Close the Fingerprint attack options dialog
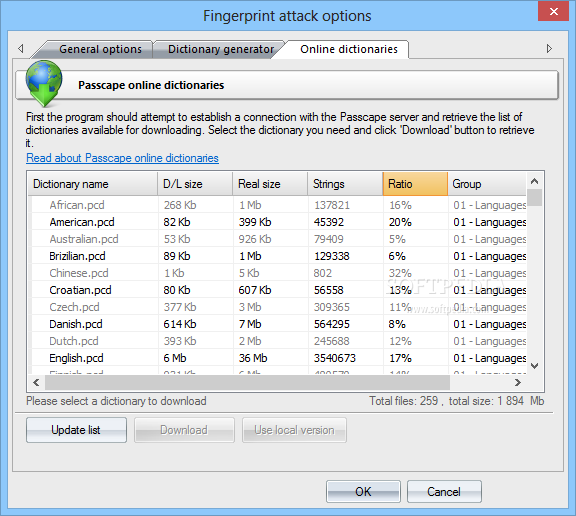Image resolution: width=576 pixels, height=516 pixels. pyautogui.click(x=554, y=12)
